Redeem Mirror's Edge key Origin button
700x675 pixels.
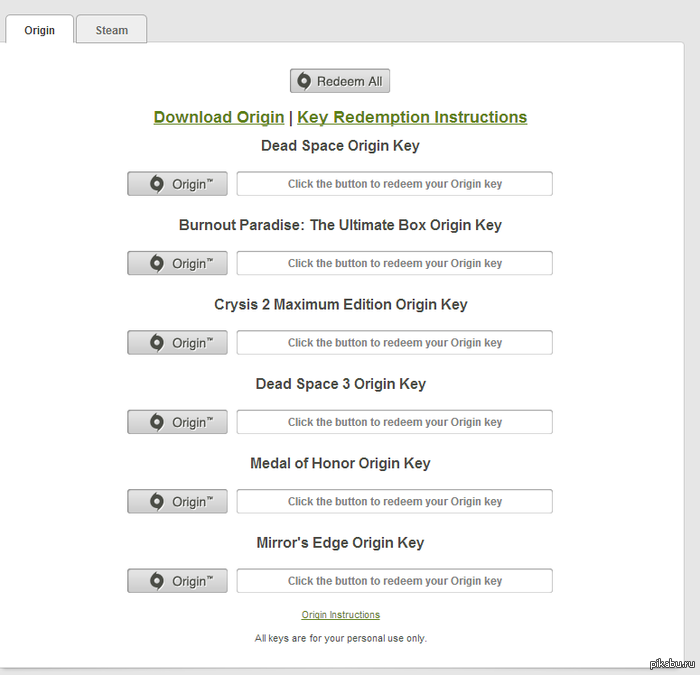click(177, 581)
